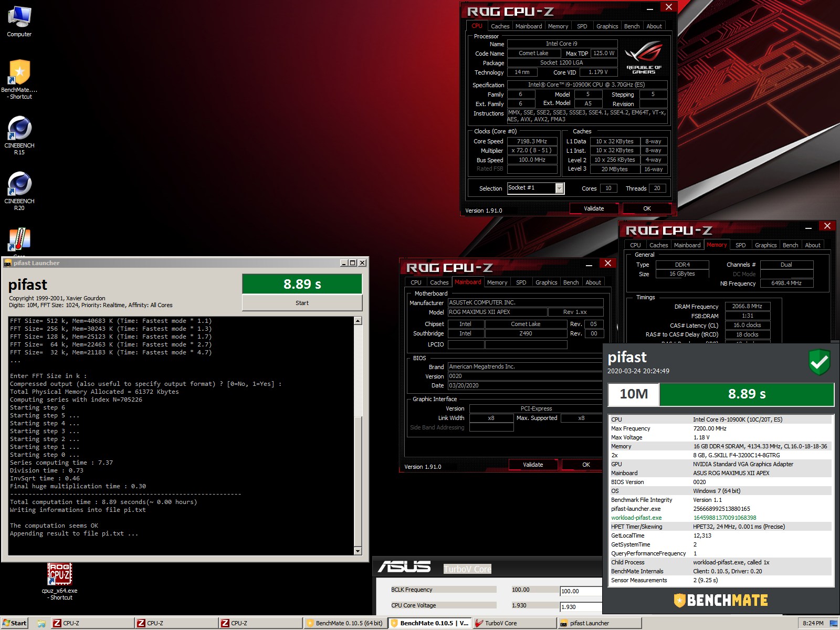Switch to second CPU-Z taskbar item

176,623
